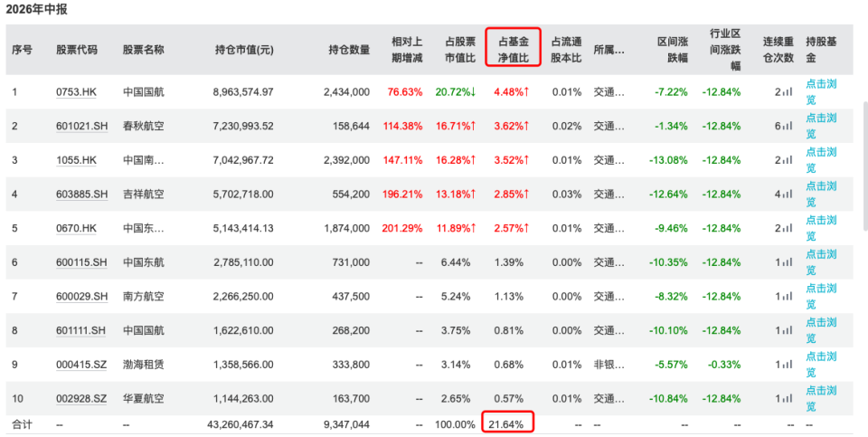Open bar chart icon for 600115.SH row
Viewport: 868px width, 437px height.
(x=788, y=262)
